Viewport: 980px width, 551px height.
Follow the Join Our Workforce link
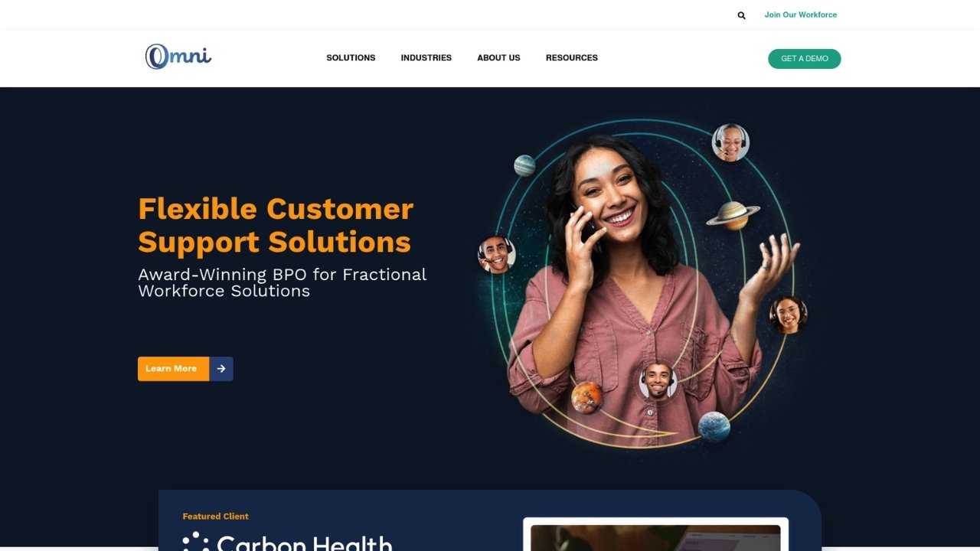point(801,15)
